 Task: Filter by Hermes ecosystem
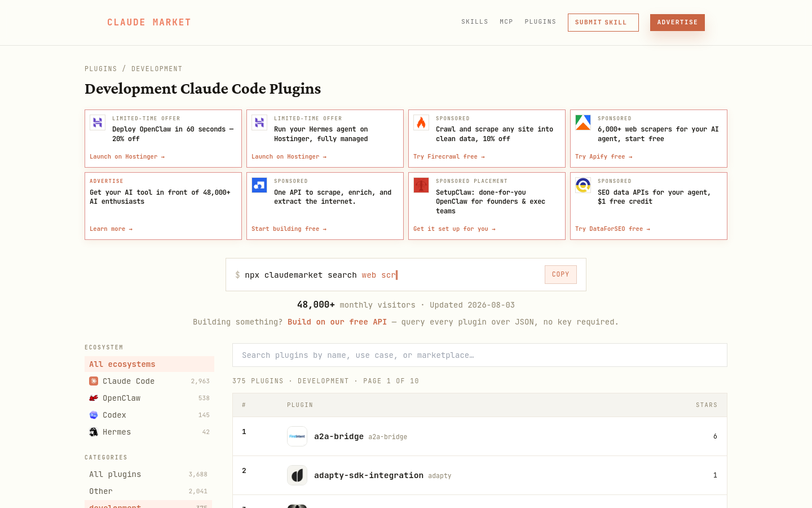[149, 432]
